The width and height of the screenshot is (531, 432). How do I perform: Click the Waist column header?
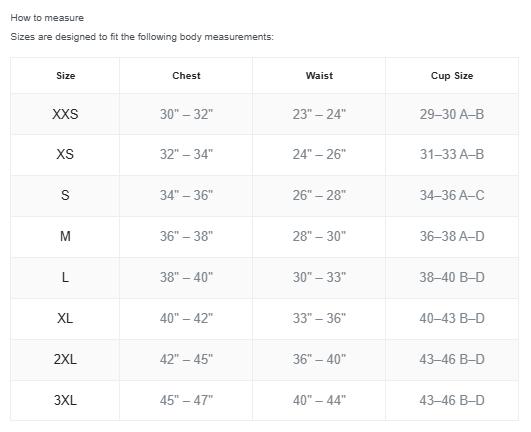pos(319,75)
